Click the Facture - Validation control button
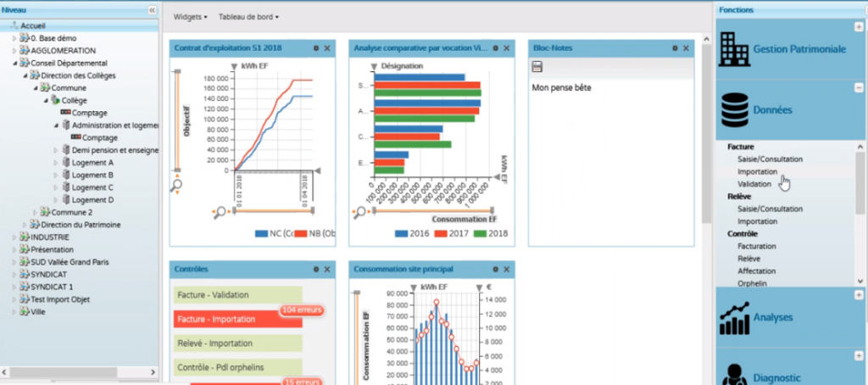868x385 pixels. 238,295
